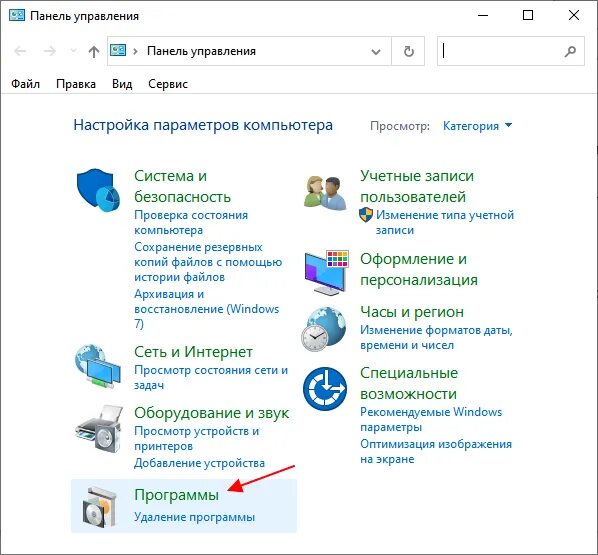
Task: Open the Система и безопасность category
Action: click(x=182, y=186)
